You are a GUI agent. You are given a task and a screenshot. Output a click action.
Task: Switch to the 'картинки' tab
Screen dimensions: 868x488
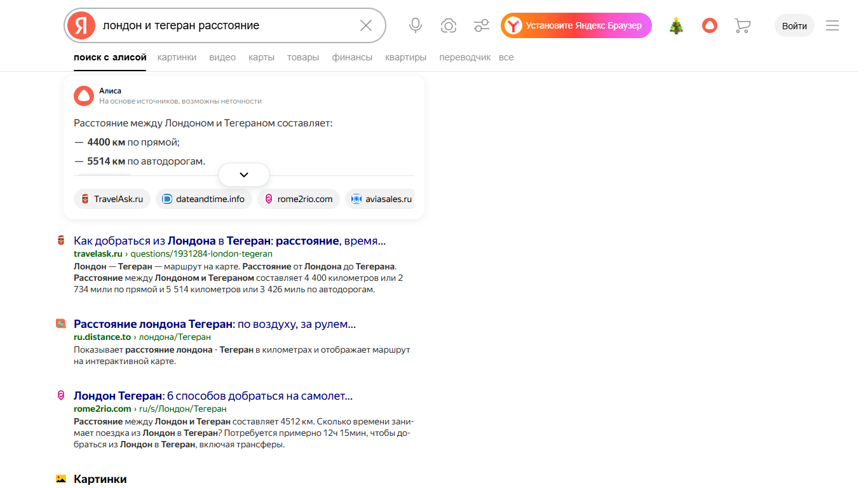point(177,57)
